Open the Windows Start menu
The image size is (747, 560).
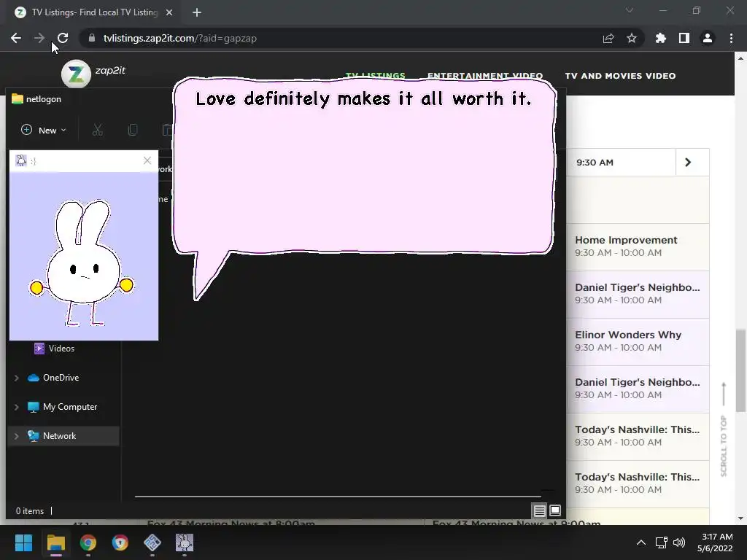[x=23, y=542]
